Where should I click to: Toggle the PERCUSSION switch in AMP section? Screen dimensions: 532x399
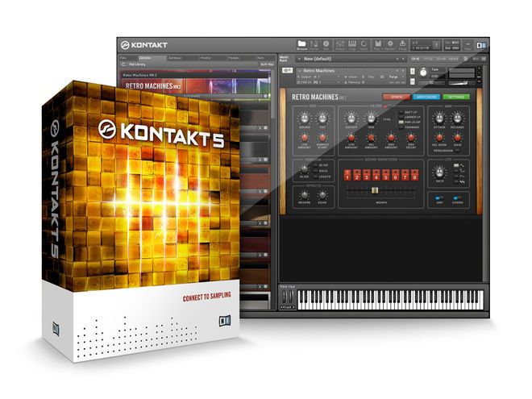coord(458,151)
